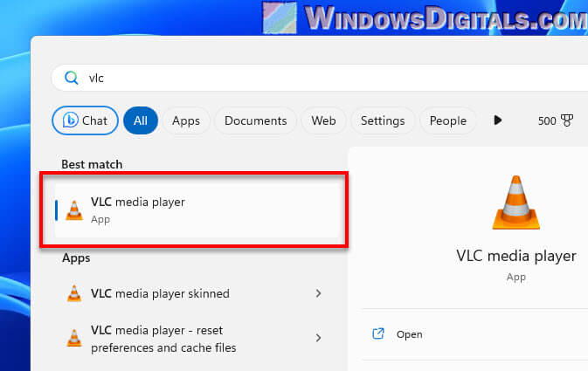The height and width of the screenshot is (371, 588).
Task: Click cone icon of reset preferences entry
Action: pos(74,338)
